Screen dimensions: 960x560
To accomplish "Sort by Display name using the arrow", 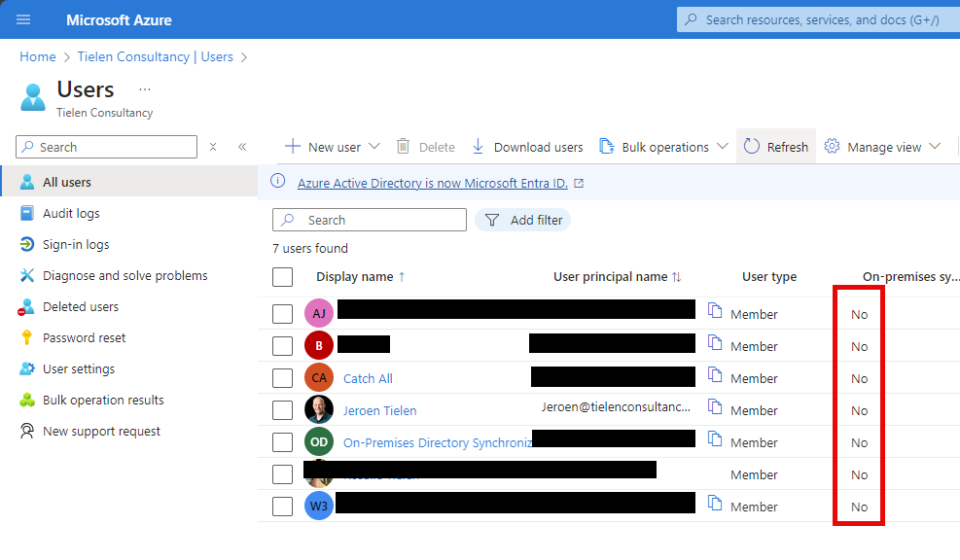I will (x=402, y=277).
